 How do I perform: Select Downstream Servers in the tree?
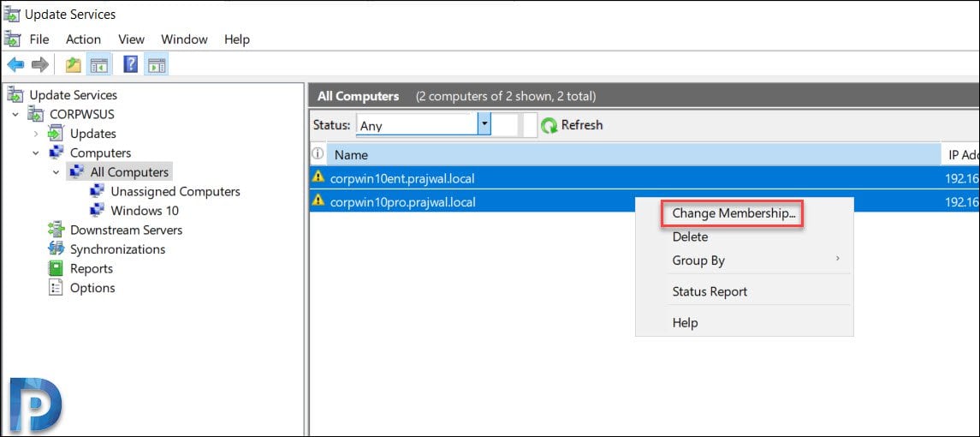126,230
